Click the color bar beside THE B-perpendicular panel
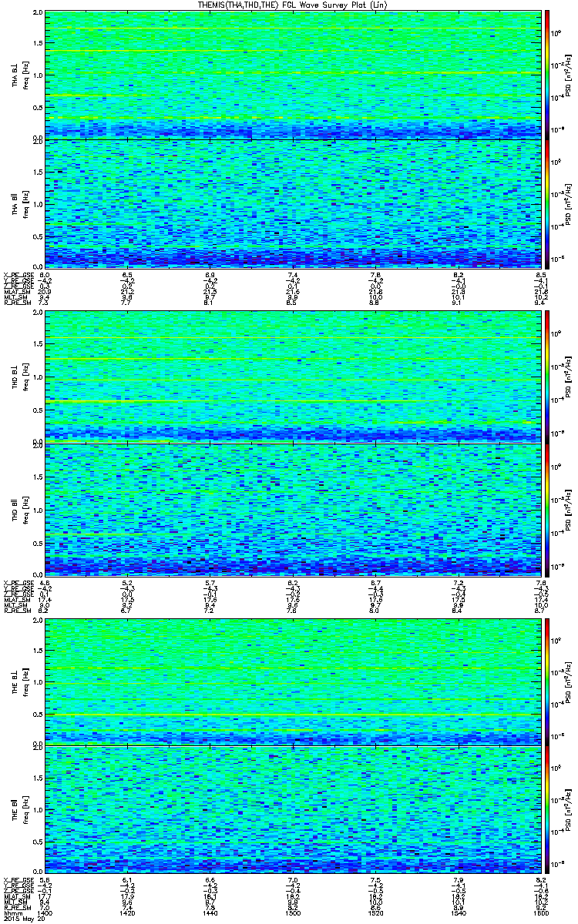The height and width of the screenshot is (924, 578). tap(548, 681)
